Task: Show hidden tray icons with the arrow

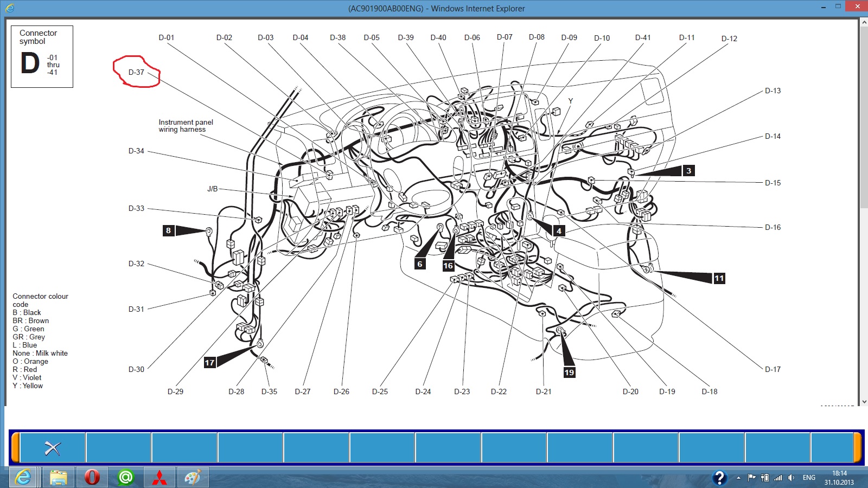Action: (x=738, y=478)
